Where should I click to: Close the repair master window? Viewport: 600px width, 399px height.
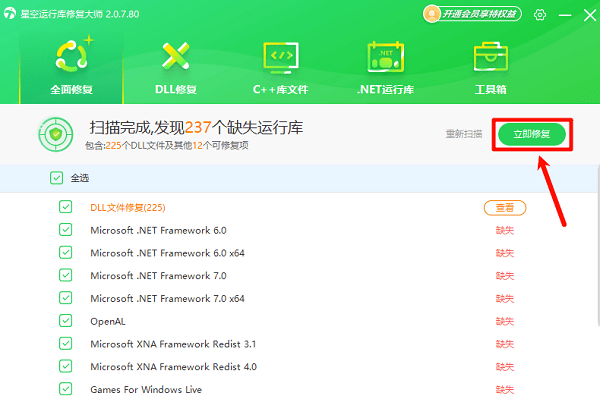(x=590, y=15)
